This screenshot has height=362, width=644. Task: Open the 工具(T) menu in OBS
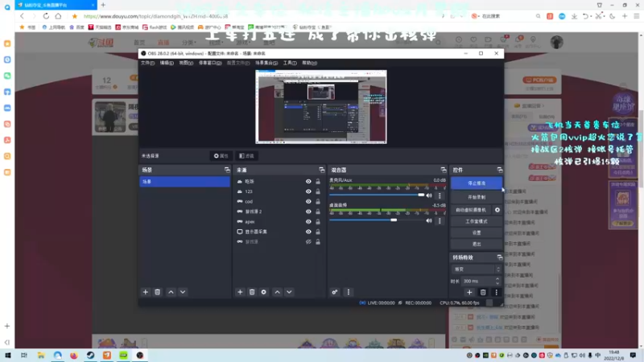tap(290, 63)
